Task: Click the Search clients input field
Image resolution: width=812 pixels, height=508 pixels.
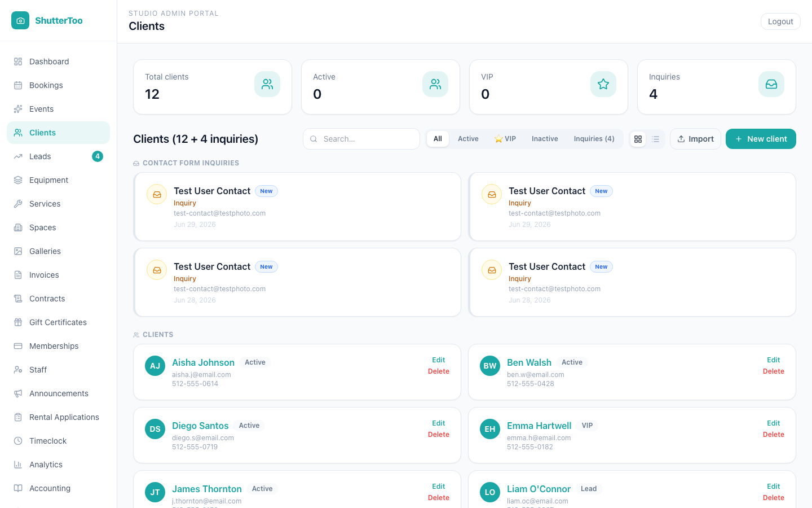Action: (361, 139)
